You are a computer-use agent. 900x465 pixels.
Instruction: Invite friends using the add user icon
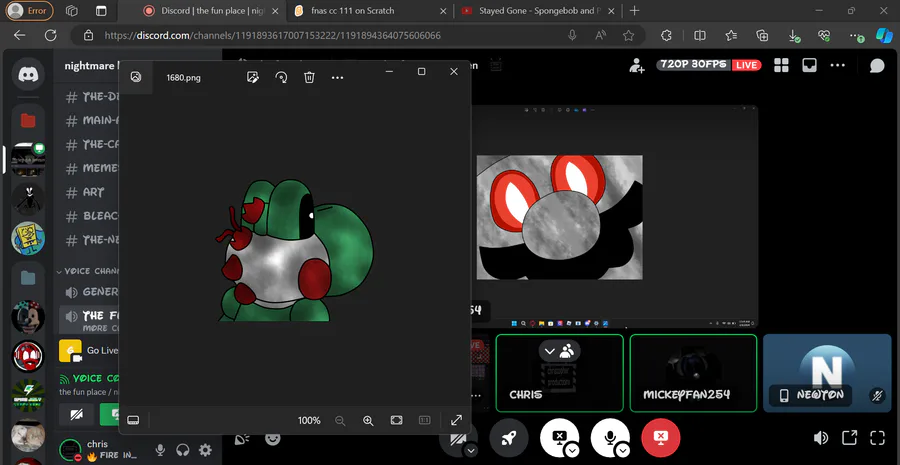pos(637,65)
